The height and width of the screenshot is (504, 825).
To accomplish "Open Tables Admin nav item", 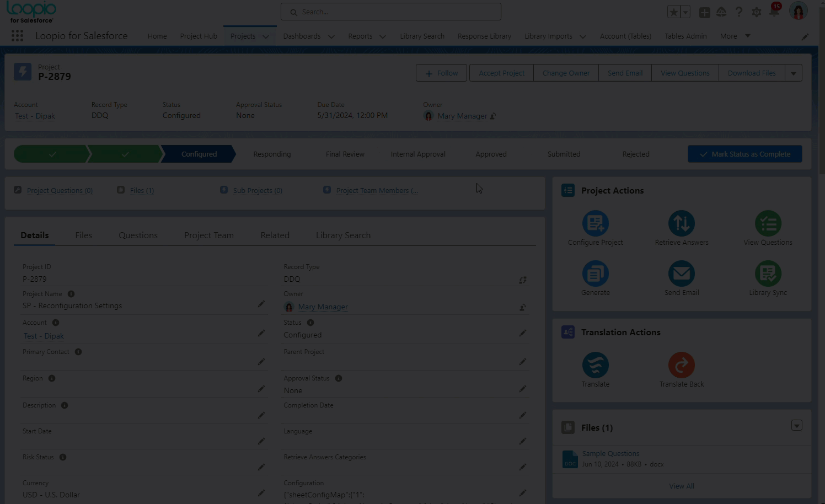I will 685,36.
